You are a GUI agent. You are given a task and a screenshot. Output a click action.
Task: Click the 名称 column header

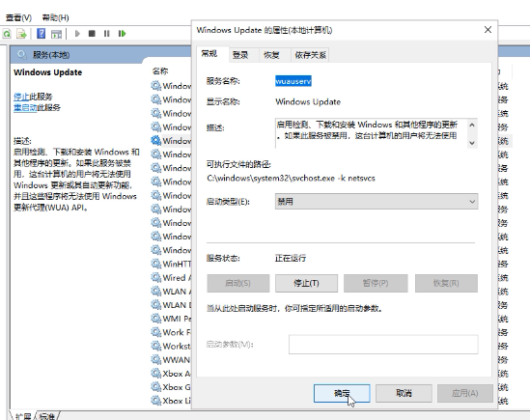[x=160, y=71]
